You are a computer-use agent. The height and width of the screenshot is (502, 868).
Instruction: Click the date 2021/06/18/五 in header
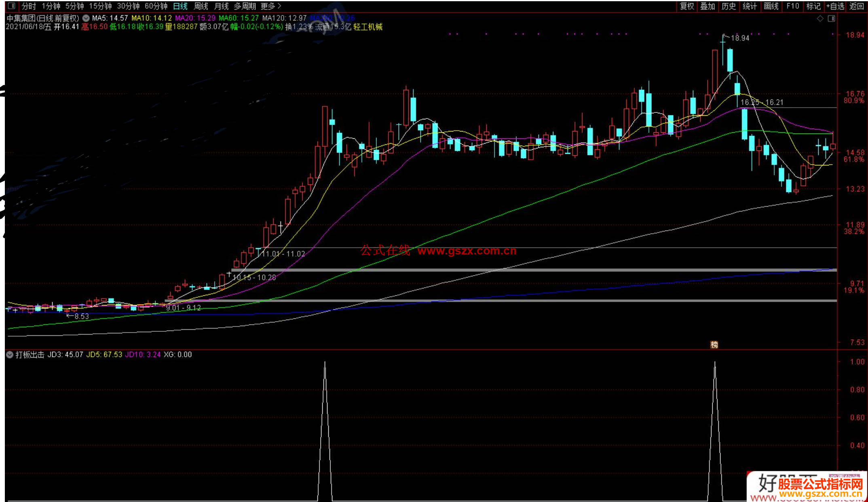click(x=29, y=27)
